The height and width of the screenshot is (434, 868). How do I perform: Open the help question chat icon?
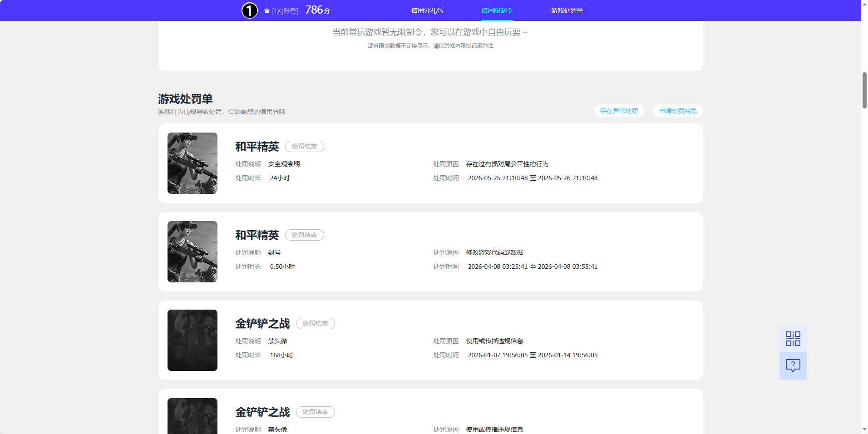tap(793, 366)
